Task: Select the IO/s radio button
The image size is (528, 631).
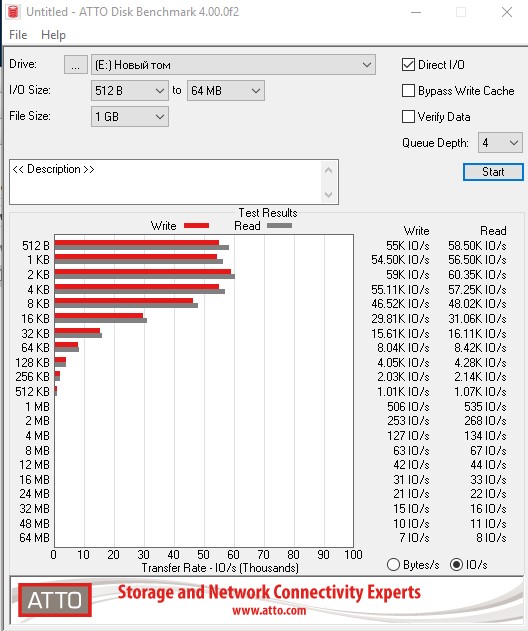Action: click(x=456, y=565)
